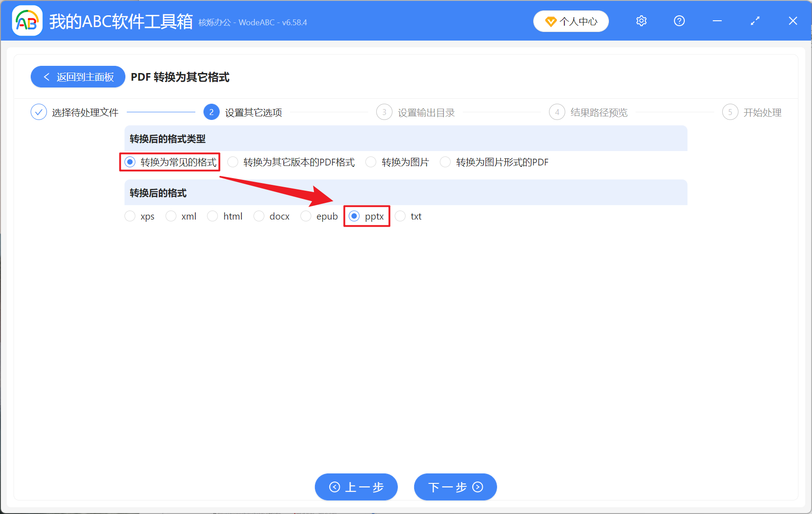Click the circular arrow icon in 下一步
Image resolution: width=812 pixels, height=514 pixels.
477,487
